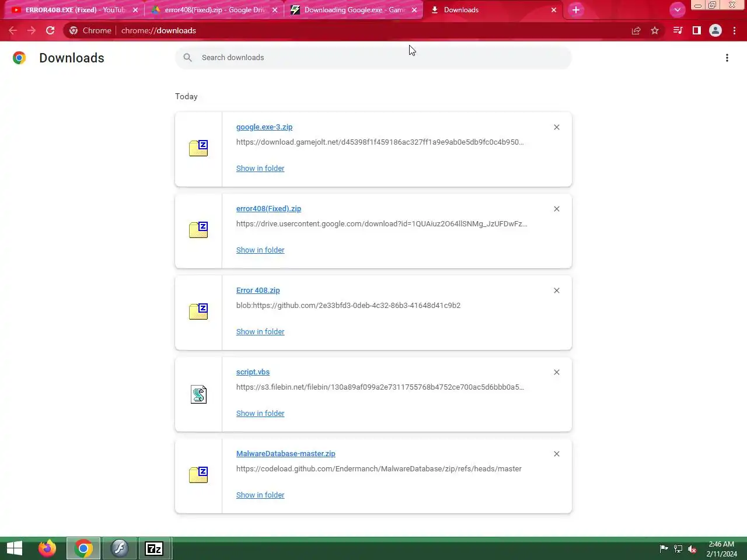Close the YouTube tab
Viewport: 747px width, 560px height.
pyautogui.click(x=135, y=10)
